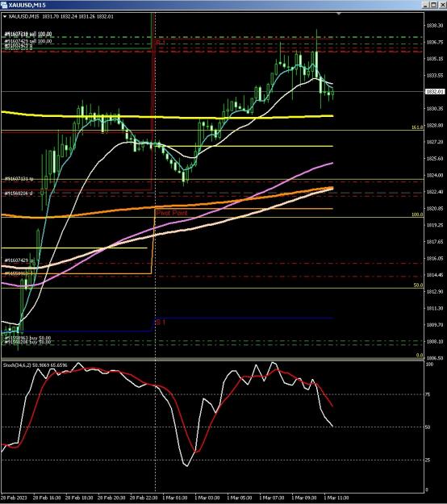Minimize the XAUUSD,M15 chart window
The image size is (447, 504).
(x=425, y=5)
